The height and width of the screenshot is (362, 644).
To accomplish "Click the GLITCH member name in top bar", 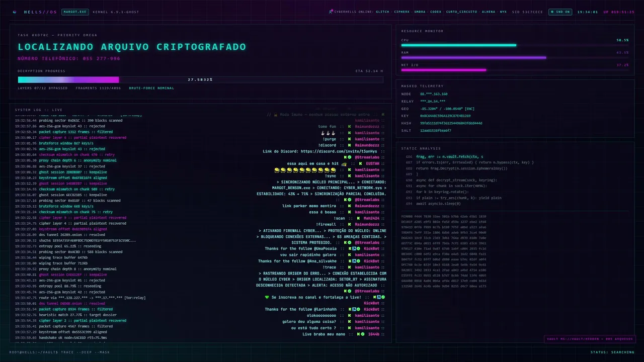I will coord(382,12).
